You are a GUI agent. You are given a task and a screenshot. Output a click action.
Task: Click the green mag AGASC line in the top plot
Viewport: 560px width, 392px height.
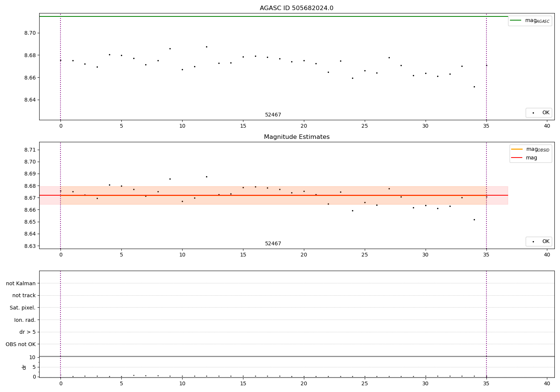coord(273,16)
